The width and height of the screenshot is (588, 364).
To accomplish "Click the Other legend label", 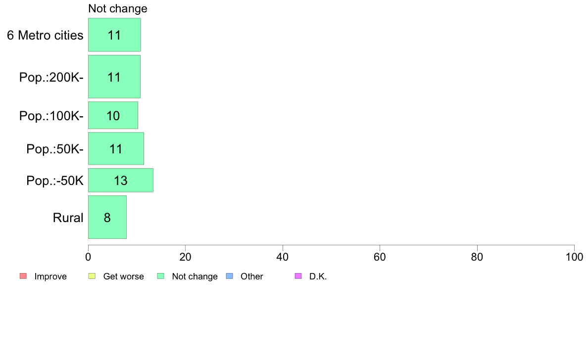I will [x=251, y=276].
